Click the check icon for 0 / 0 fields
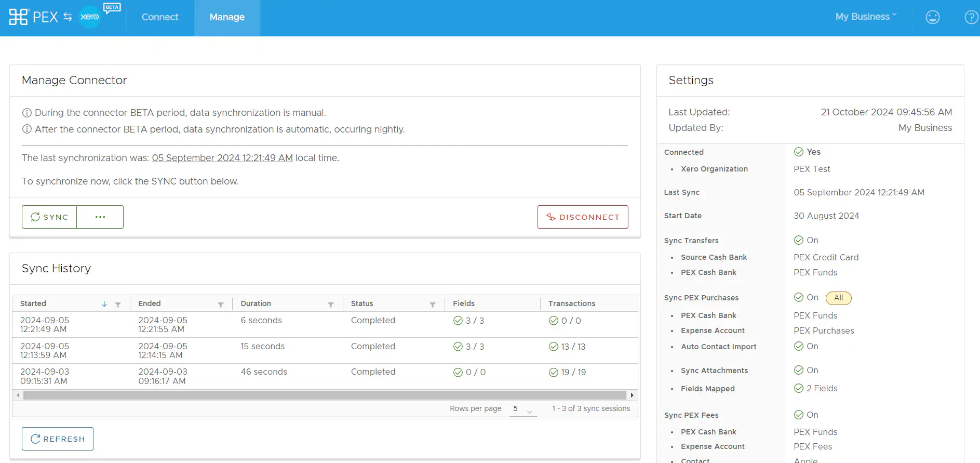The height and width of the screenshot is (463, 980). [458, 372]
